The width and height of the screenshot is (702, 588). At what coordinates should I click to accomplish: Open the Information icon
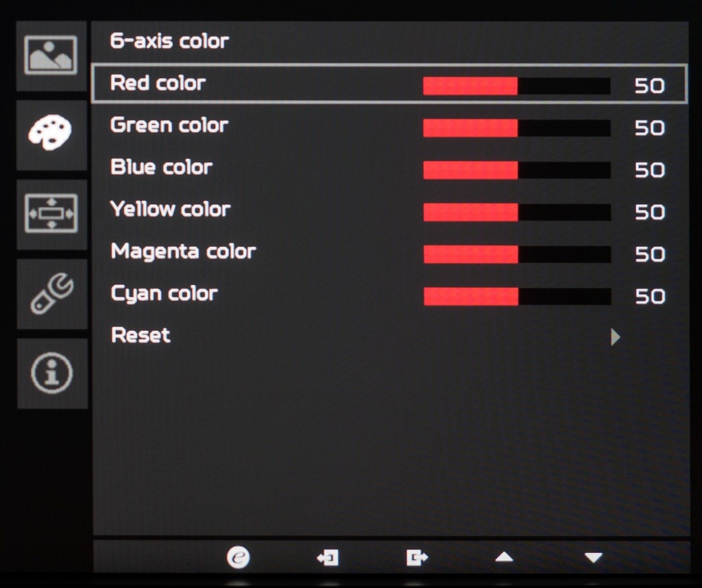[x=51, y=373]
